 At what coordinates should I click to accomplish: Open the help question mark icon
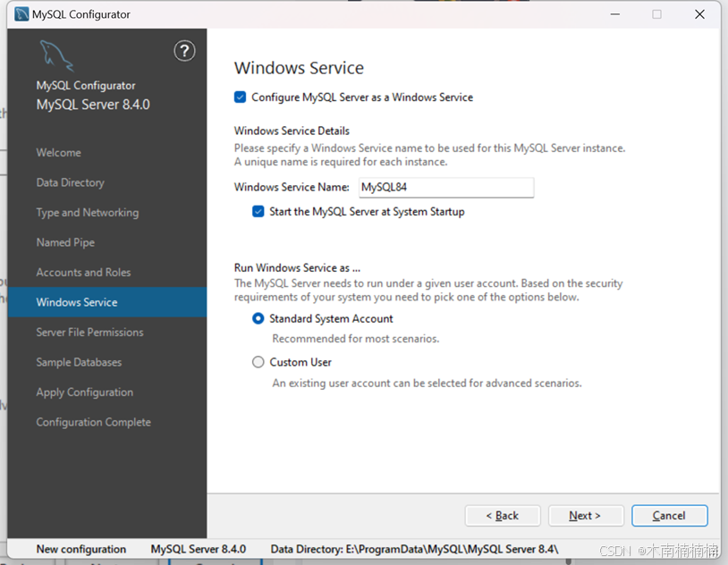[184, 51]
